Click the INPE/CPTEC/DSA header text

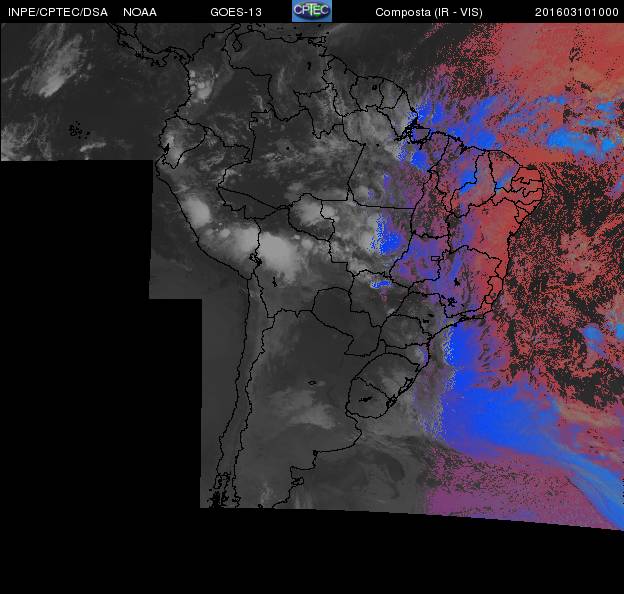click(58, 12)
